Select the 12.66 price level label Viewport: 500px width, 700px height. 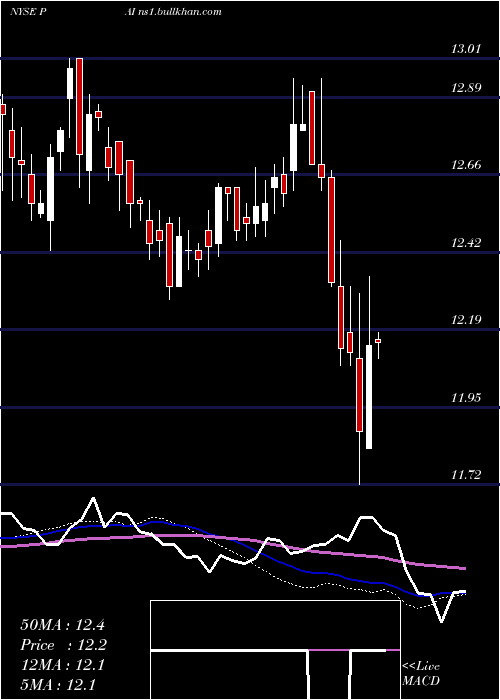point(466,165)
